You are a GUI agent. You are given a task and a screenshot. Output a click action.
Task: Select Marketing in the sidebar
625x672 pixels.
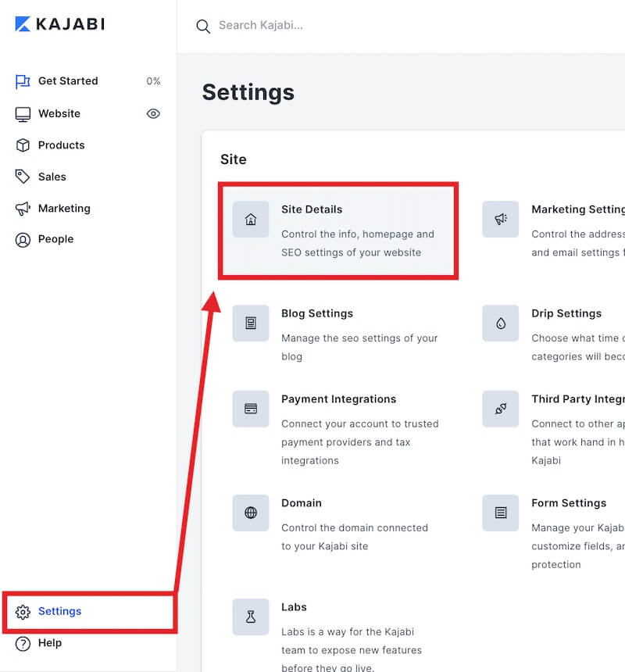62,208
